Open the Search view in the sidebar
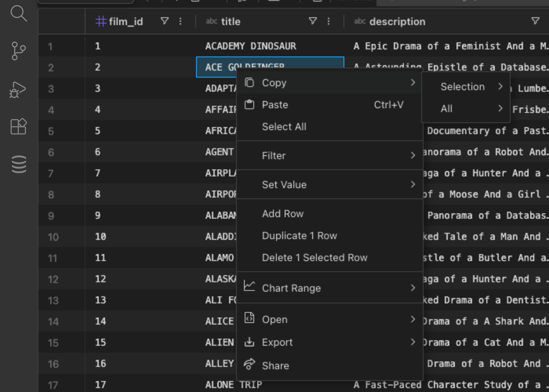The width and height of the screenshot is (549, 392). (x=18, y=13)
